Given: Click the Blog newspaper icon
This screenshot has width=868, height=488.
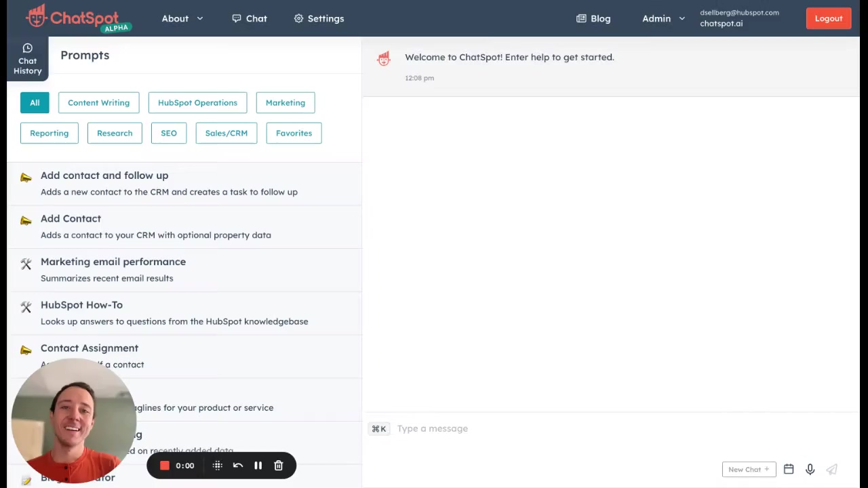Looking at the screenshot, I should point(581,18).
